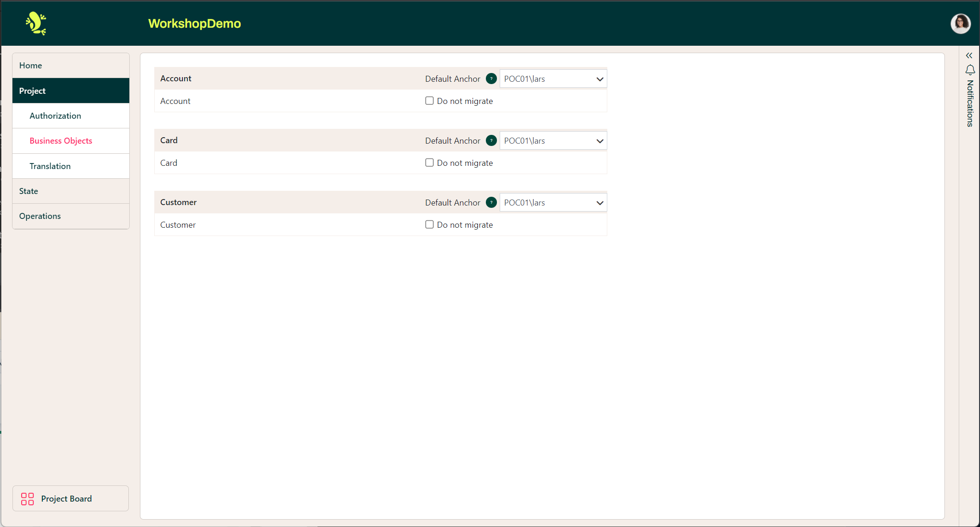Screen dimensions: 980x527
Task: Open the Translation section
Action: click(x=50, y=166)
